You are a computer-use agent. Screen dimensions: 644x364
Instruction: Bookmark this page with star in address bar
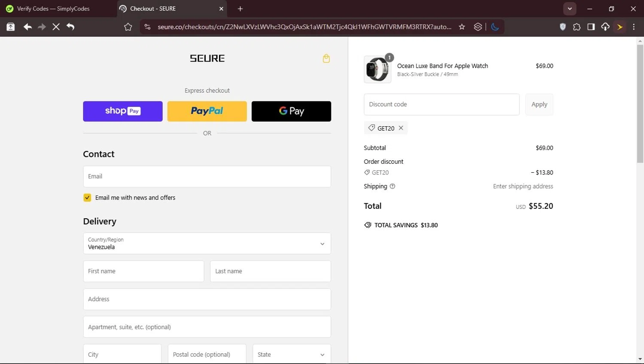click(462, 27)
